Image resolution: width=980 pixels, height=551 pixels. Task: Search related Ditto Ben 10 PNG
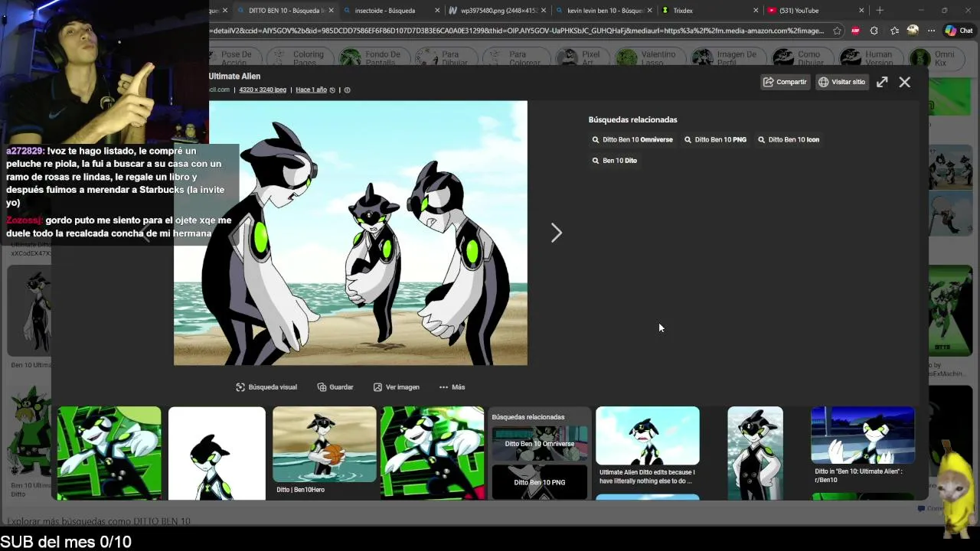[x=715, y=140]
